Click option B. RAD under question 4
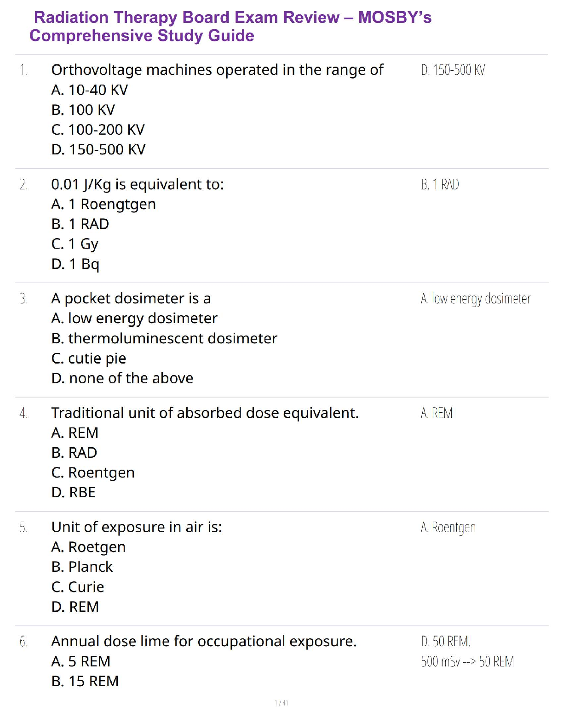 [74, 453]
